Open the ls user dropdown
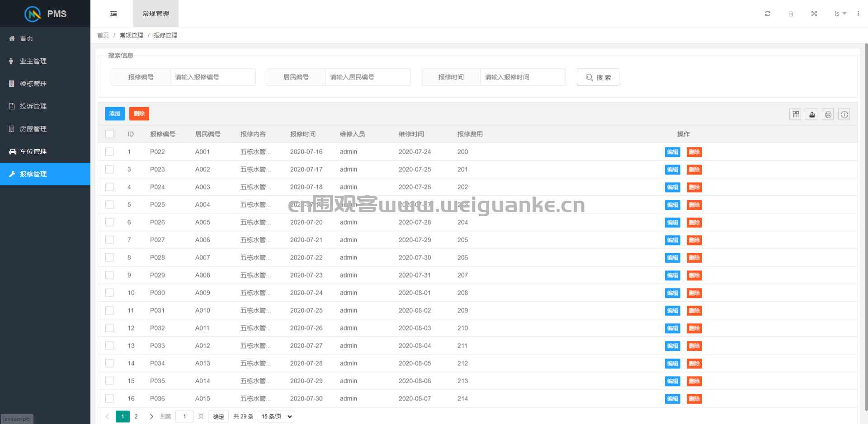Screen dimensions: 868x424 pos(840,14)
